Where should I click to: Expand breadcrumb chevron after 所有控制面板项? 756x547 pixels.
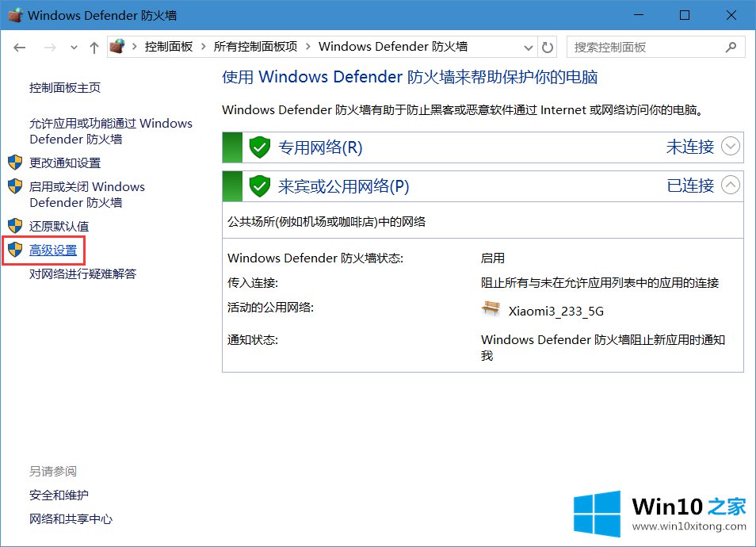pos(308,47)
